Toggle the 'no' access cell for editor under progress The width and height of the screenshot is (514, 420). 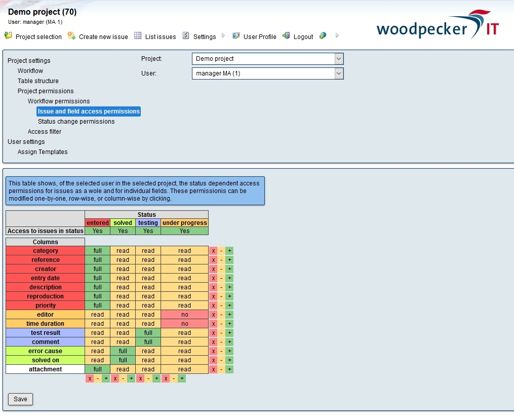pyautogui.click(x=184, y=314)
